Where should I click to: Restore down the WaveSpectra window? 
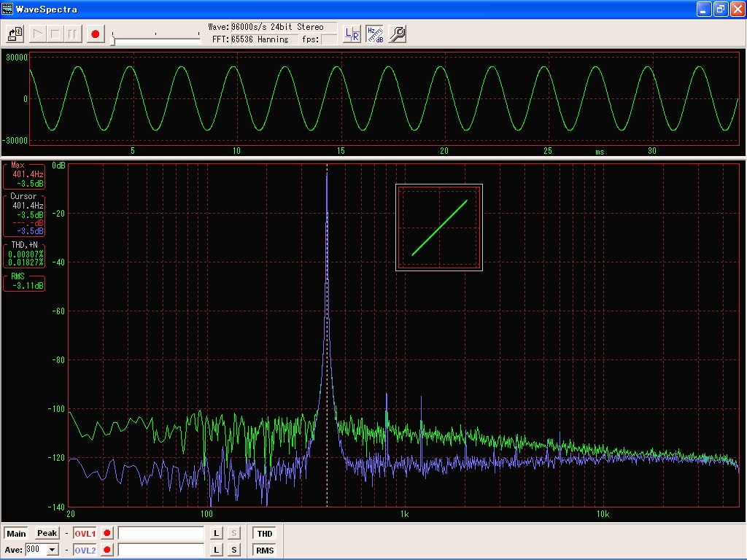721,9
